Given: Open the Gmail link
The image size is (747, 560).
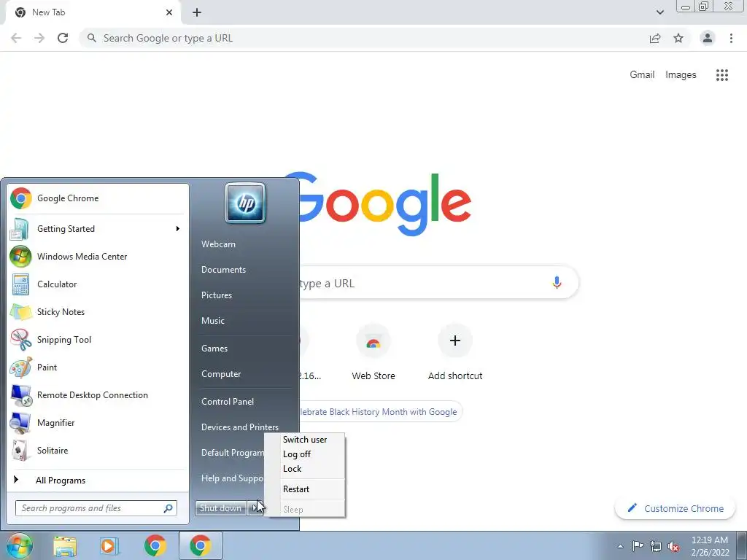Looking at the screenshot, I should 642,75.
